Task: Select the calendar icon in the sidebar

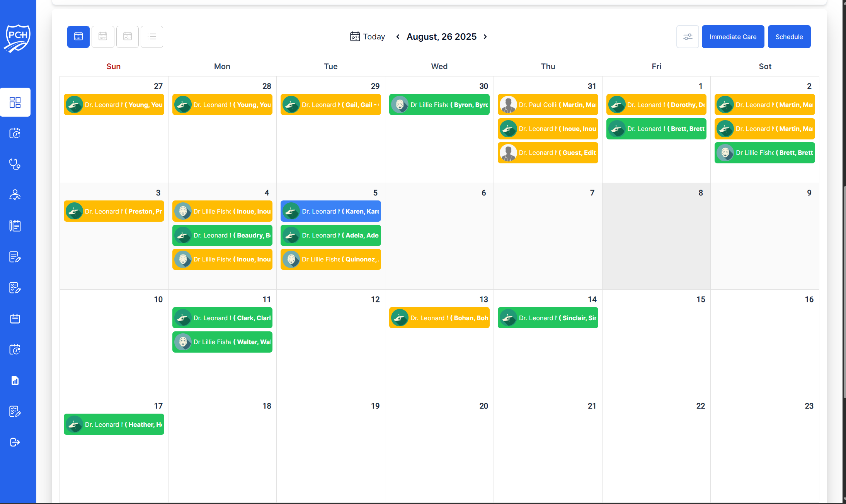Action: click(15, 318)
